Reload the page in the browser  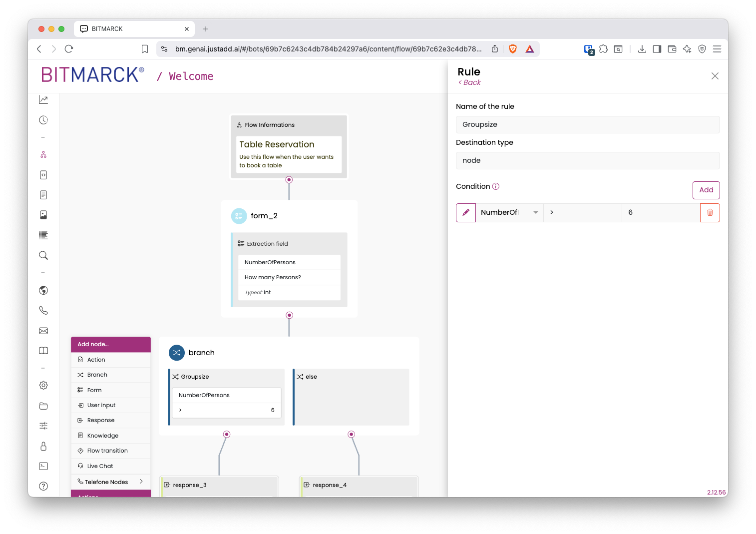(x=69, y=49)
